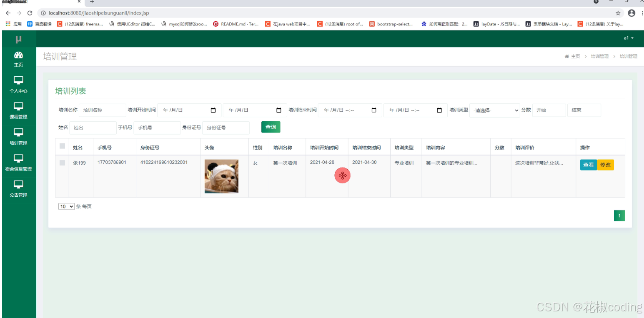The image size is (644, 318).
Task: Switch to the localhost:8080 browser tab
Action: pos(42,2)
